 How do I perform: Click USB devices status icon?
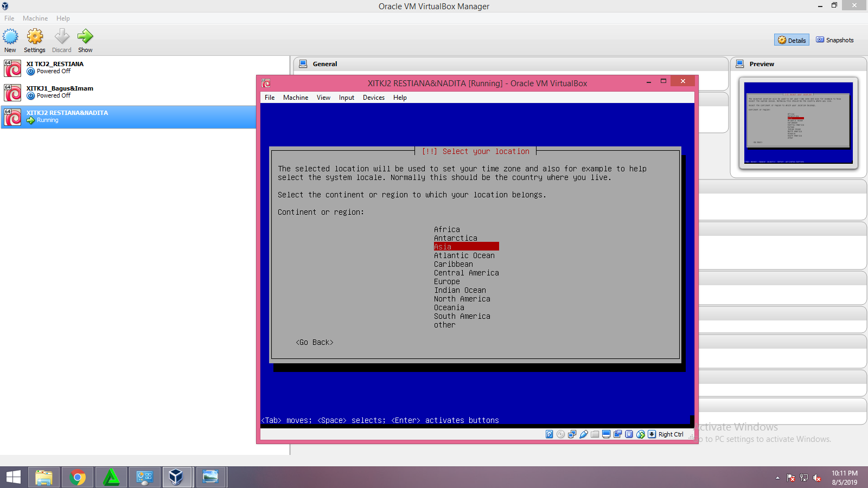(x=584, y=434)
